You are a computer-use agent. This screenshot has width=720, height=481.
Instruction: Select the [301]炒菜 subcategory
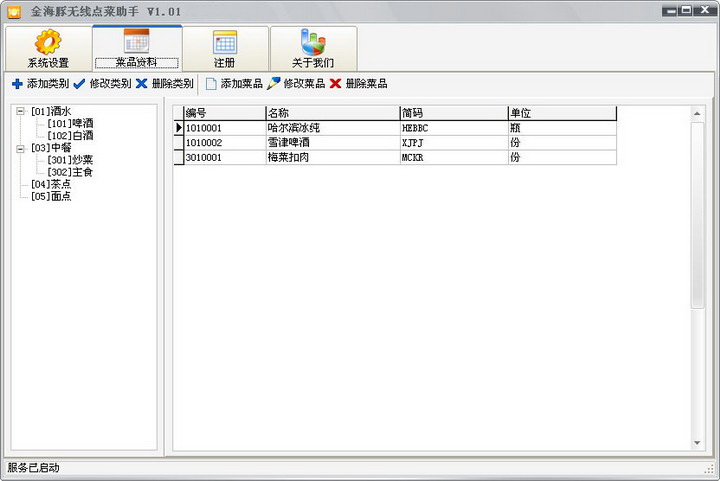click(70, 160)
